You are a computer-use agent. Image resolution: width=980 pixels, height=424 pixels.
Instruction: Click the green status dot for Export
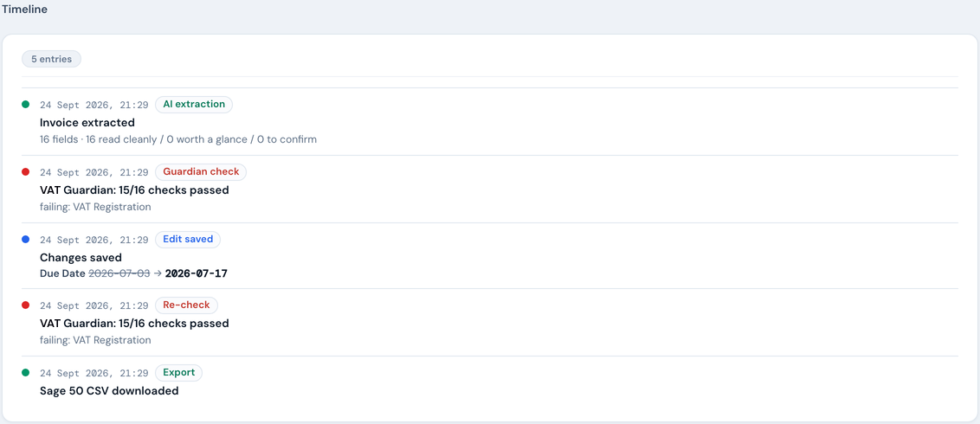[26, 373]
